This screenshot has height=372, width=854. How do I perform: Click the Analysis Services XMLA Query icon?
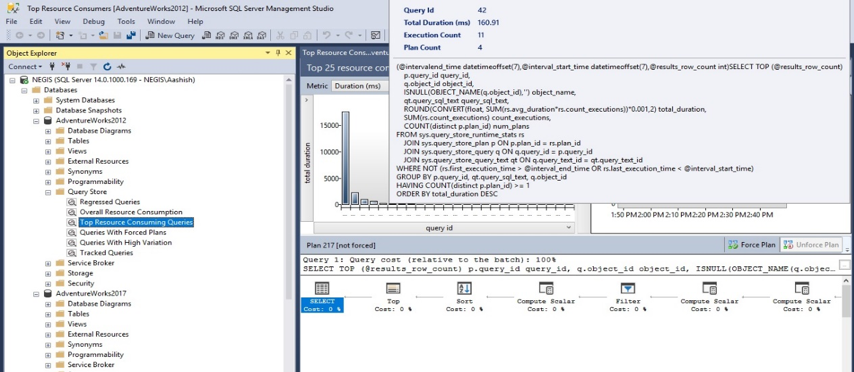248,35
